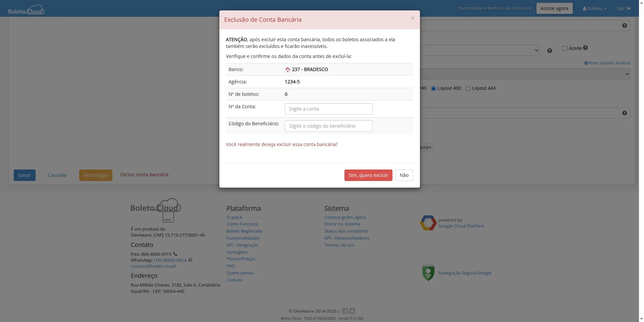
Task: Confirm with Sim, quero excluir button
Action: (368, 175)
